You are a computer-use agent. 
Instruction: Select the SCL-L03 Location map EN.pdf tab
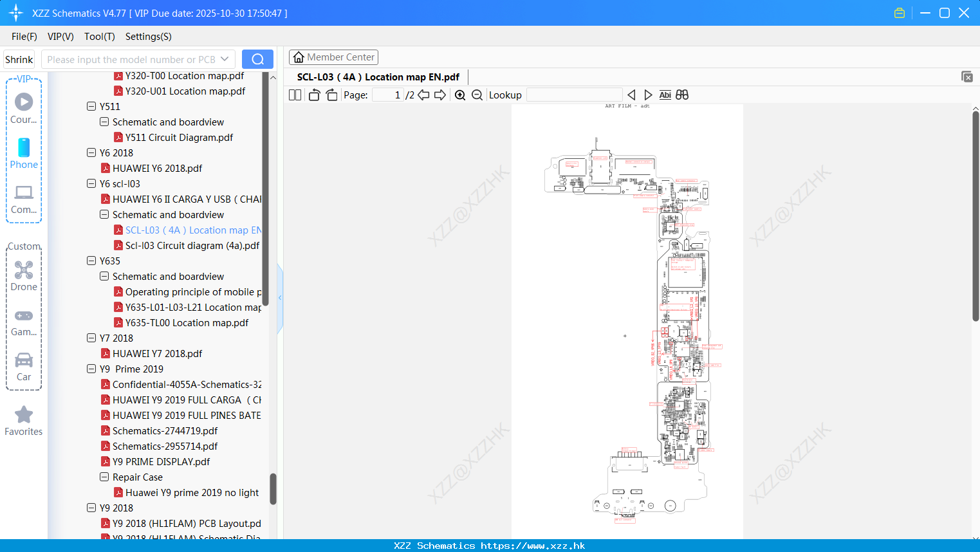pyautogui.click(x=378, y=77)
